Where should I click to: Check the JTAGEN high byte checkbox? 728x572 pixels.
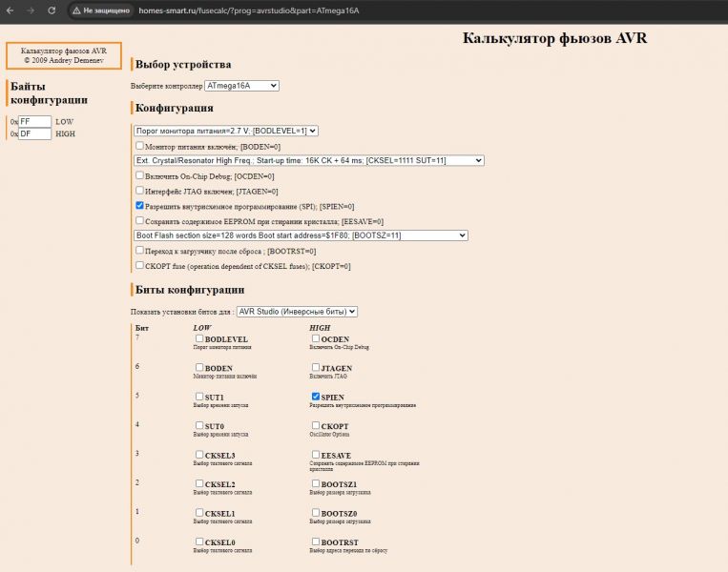[316, 367]
